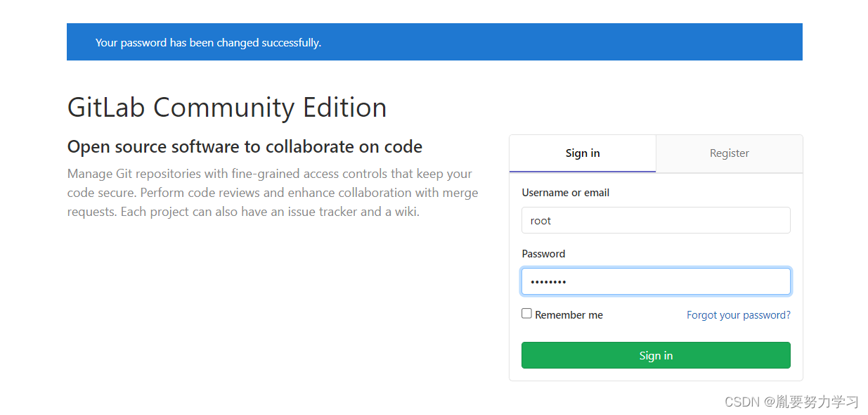Click the Password label above the field
Screen dimensions: 868x415
(x=543, y=254)
